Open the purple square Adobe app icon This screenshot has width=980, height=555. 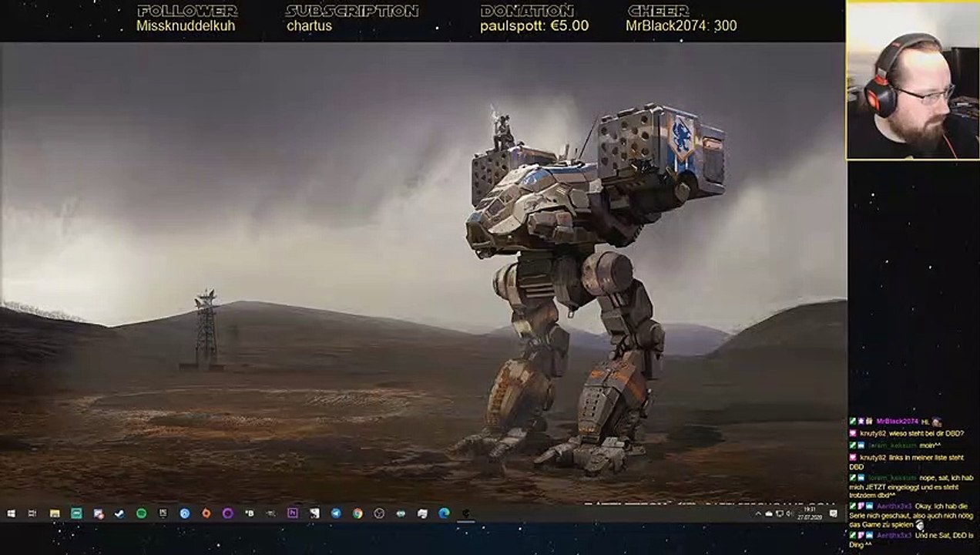[293, 513]
